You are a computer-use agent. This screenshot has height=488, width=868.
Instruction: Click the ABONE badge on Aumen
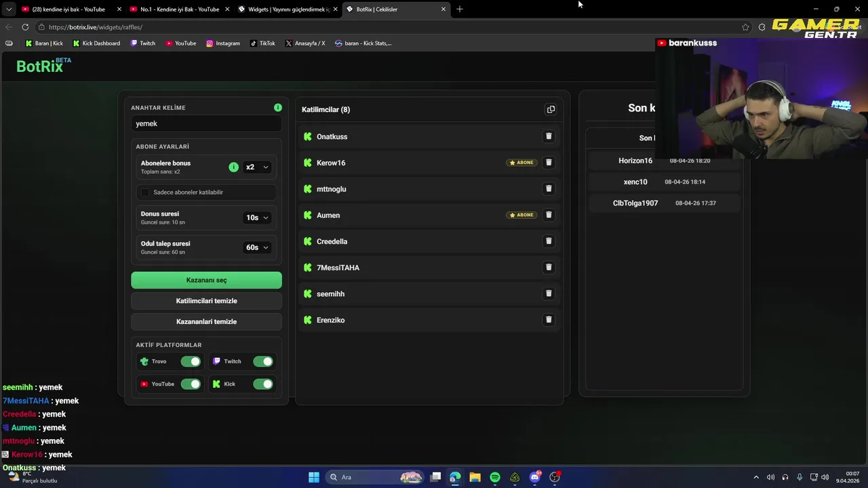click(521, 215)
